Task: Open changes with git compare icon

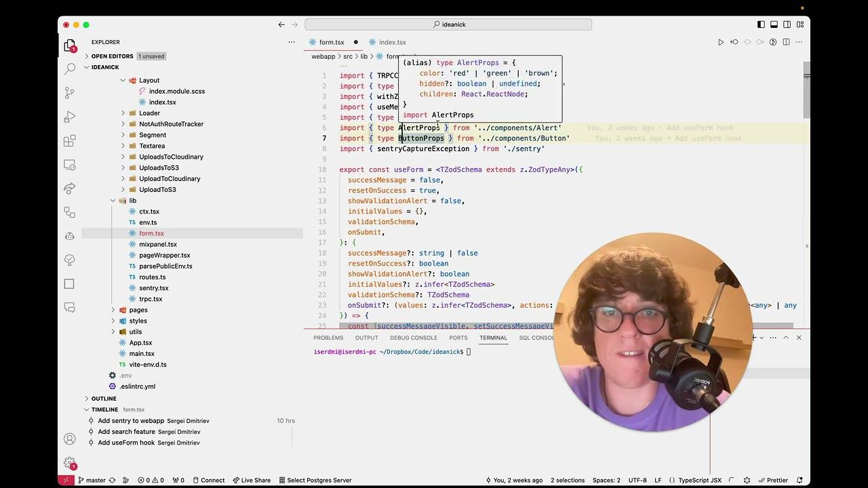Action: point(773,42)
